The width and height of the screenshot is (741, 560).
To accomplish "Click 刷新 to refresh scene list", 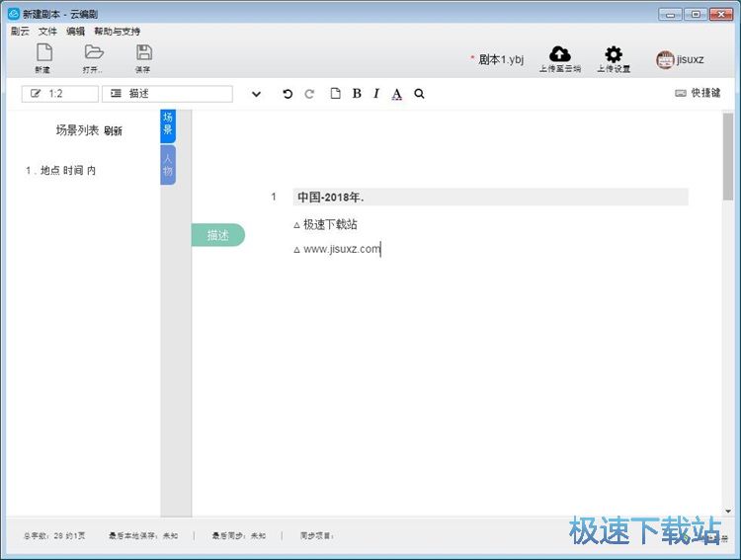I will pos(113,131).
